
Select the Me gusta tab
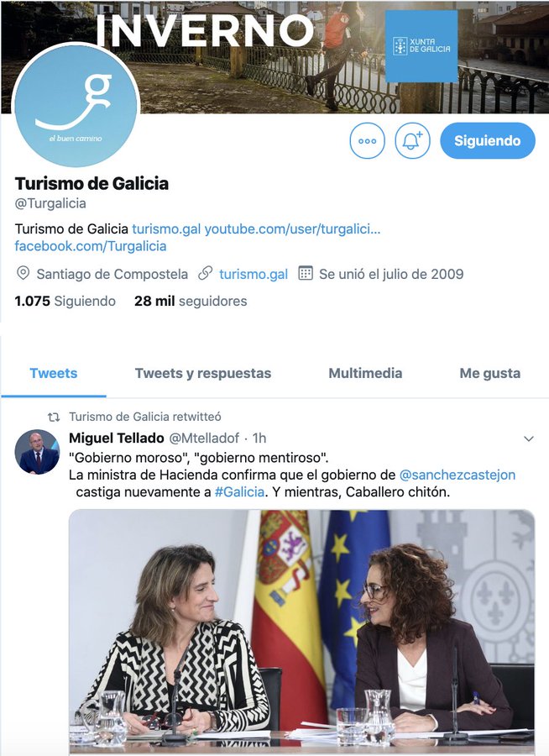coord(489,373)
